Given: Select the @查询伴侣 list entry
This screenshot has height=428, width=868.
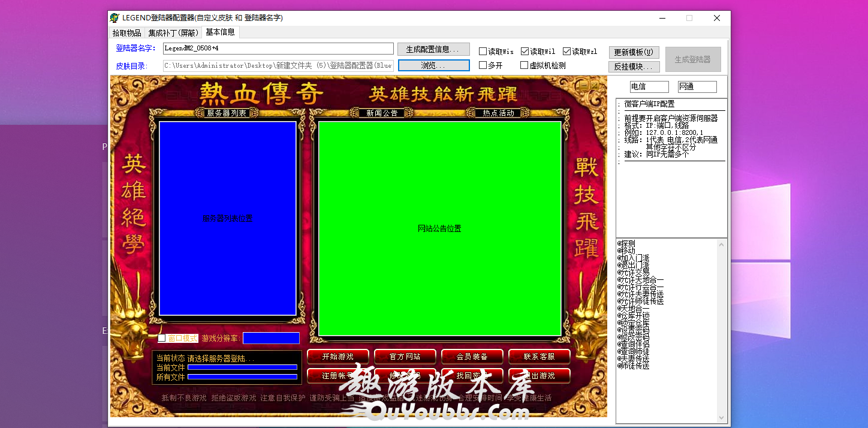Looking at the screenshot, I should pos(633,344).
